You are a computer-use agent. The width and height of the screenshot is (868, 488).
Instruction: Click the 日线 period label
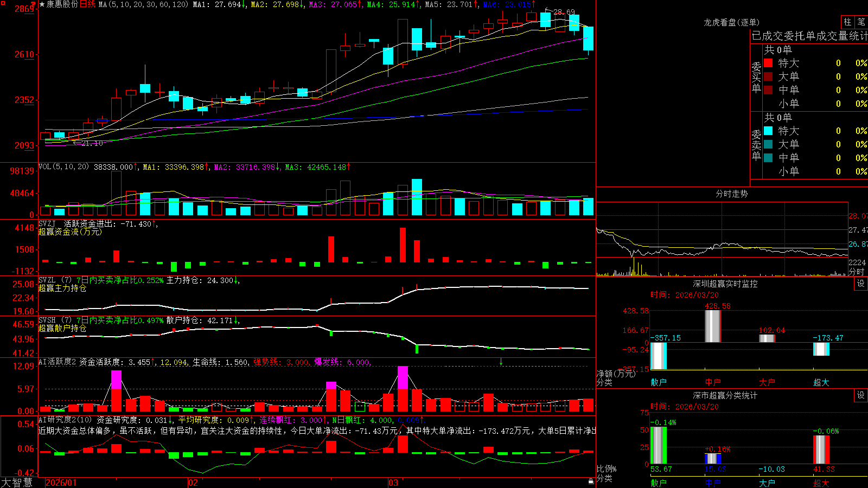(87, 4)
